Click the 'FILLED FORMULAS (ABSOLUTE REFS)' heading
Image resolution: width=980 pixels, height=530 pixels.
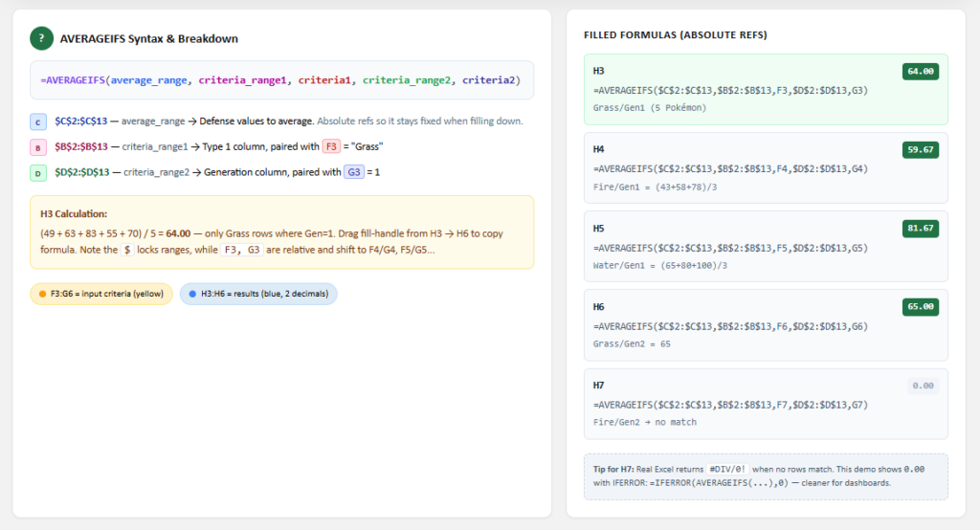point(676,35)
